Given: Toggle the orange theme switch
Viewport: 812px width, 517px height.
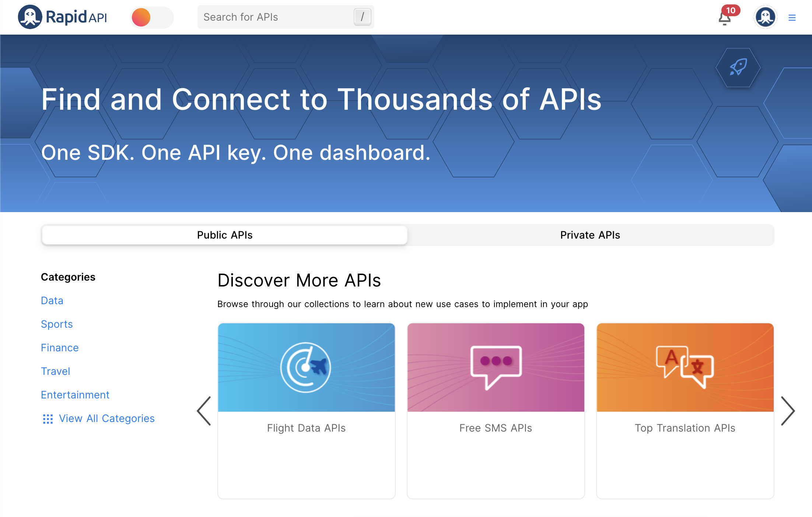Looking at the screenshot, I should click(x=151, y=17).
